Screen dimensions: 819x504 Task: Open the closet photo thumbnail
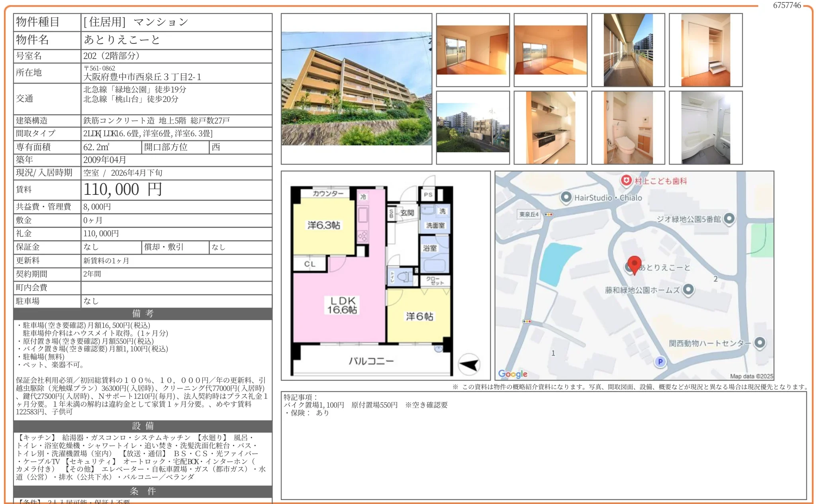(x=705, y=50)
